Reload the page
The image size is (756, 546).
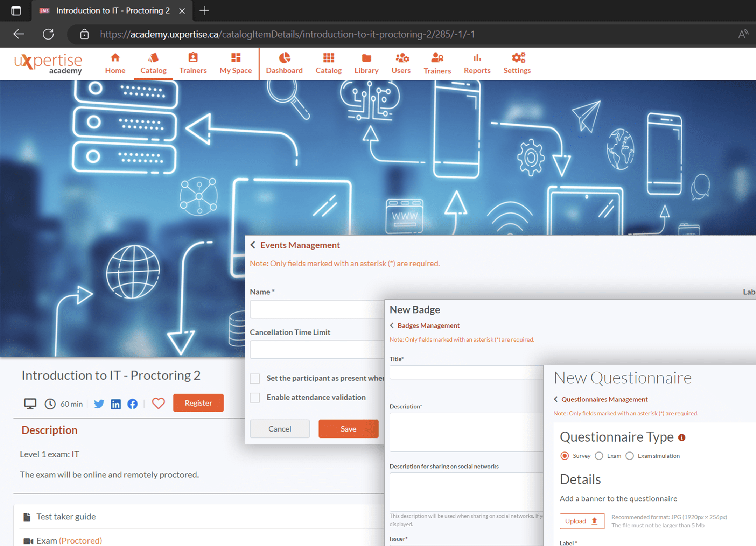(48, 34)
